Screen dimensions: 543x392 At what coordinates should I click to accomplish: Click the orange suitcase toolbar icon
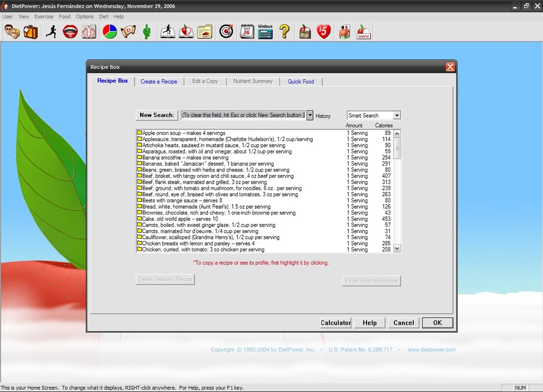pos(31,32)
